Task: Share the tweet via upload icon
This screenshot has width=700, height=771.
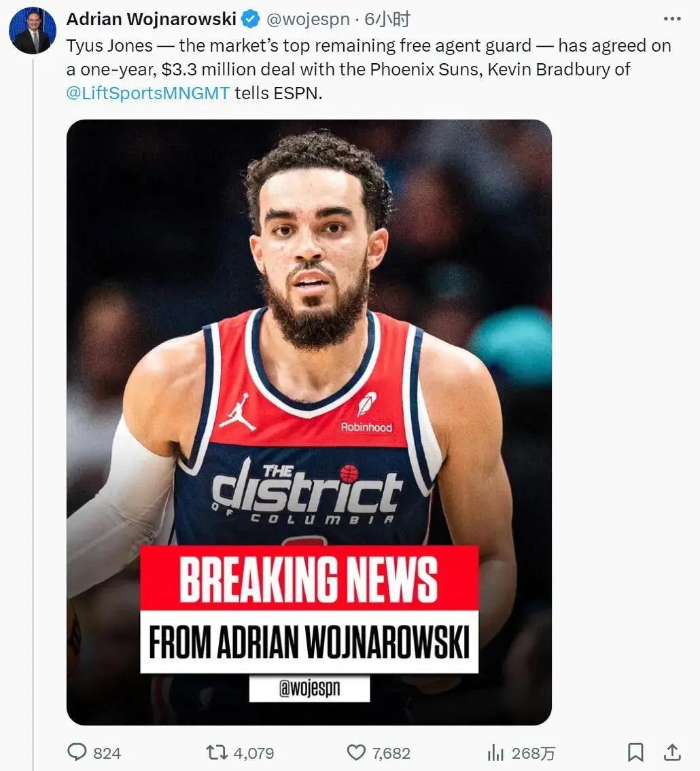Action: pyautogui.click(x=672, y=752)
